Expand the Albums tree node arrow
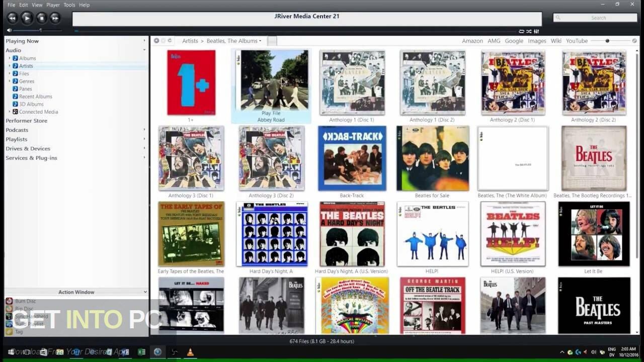 (9, 58)
